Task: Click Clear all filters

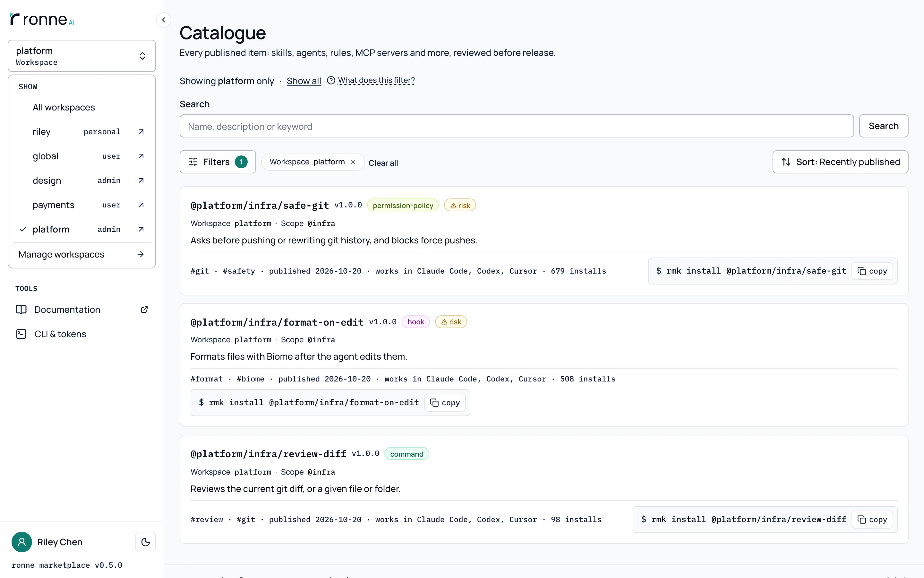Action: coord(383,163)
